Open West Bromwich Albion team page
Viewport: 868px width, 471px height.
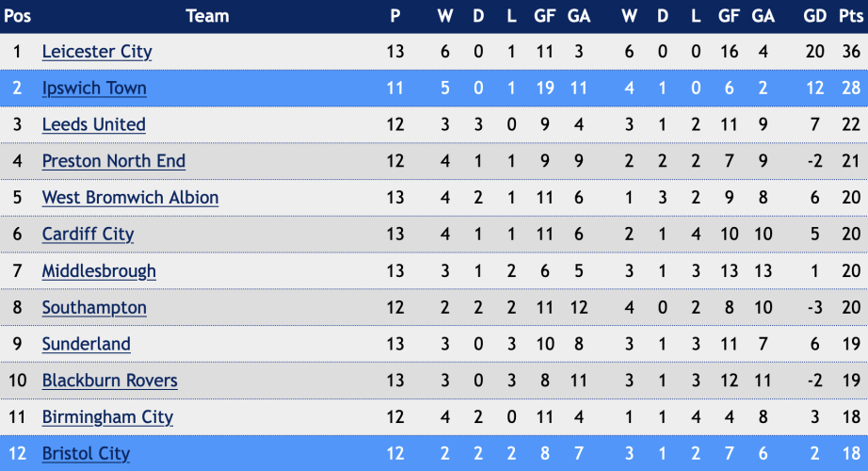[130, 198]
